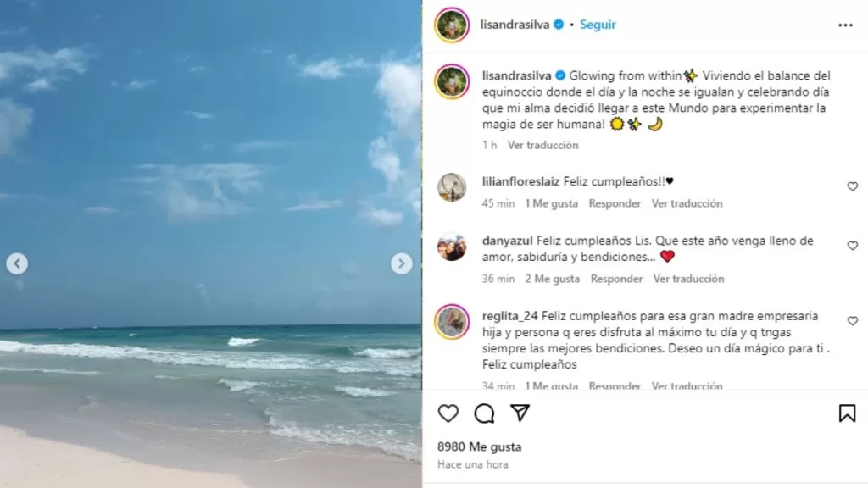View translation of danyazul's comment
Viewport: 868px width, 488px height.
pyautogui.click(x=688, y=279)
